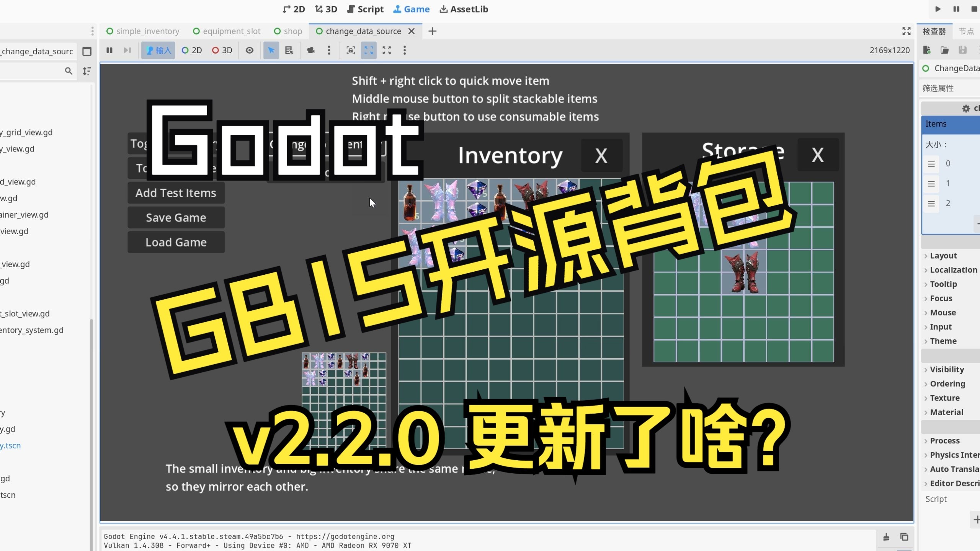Click red boots item in Storage grid
The height and width of the screenshot is (551, 980).
point(744,272)
